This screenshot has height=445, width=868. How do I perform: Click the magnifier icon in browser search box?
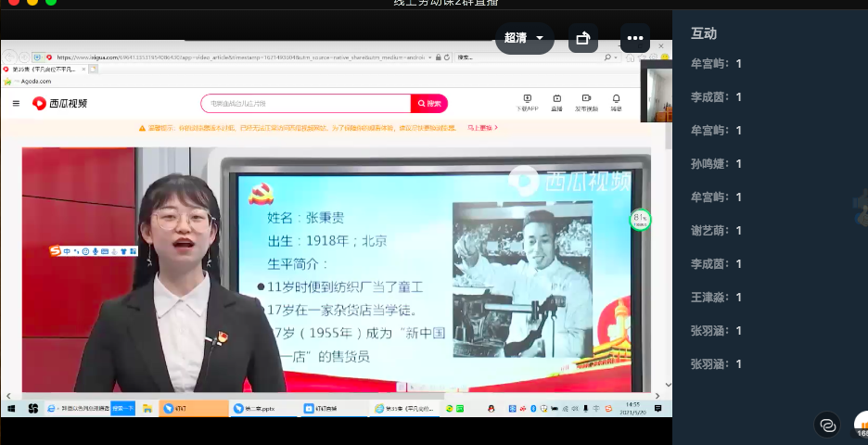pyautogui.click(x=607, y=57)
